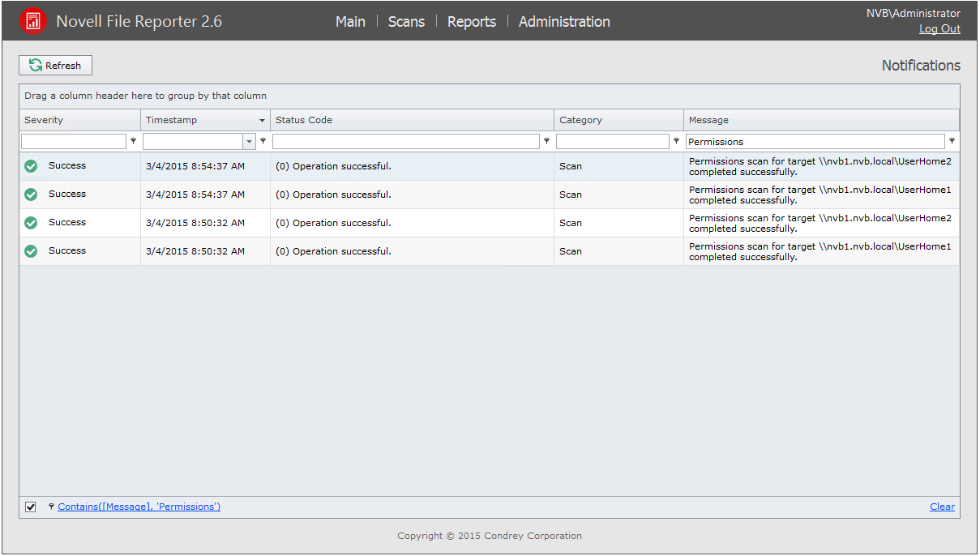Click the Novell File Reporter logo icon
The width and height of the screenshot is (980, 556).
pos(33,22)
